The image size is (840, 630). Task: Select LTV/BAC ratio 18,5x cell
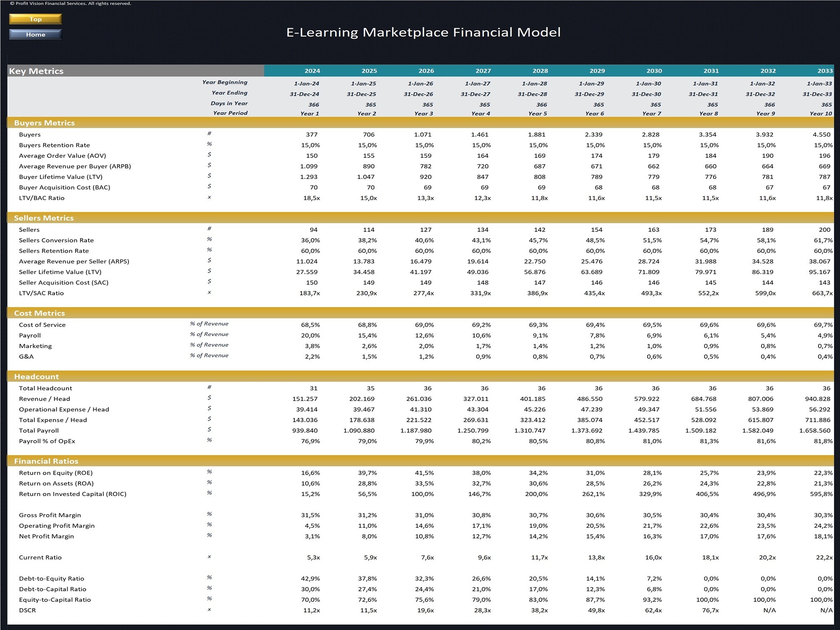tap(311, 198)
